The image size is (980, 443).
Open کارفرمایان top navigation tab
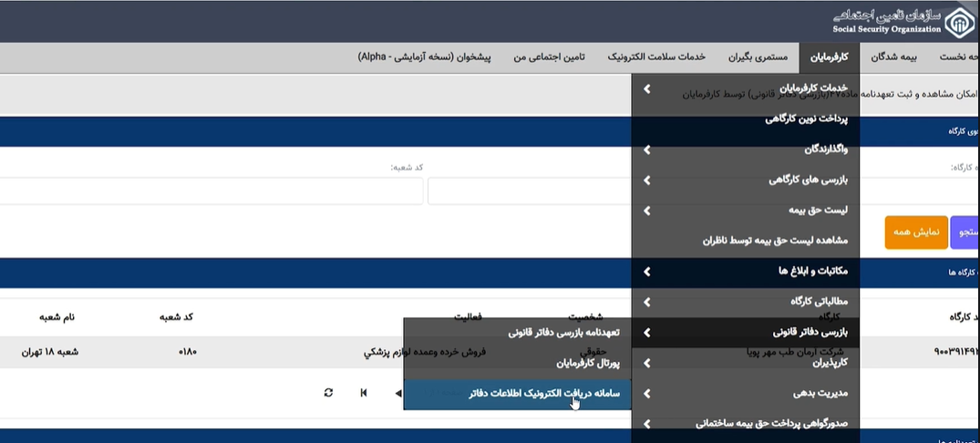[830, 57]
